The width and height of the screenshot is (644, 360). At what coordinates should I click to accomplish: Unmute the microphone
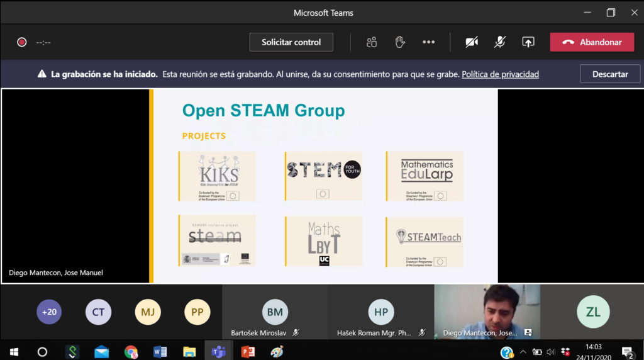[x=500, y=42]
